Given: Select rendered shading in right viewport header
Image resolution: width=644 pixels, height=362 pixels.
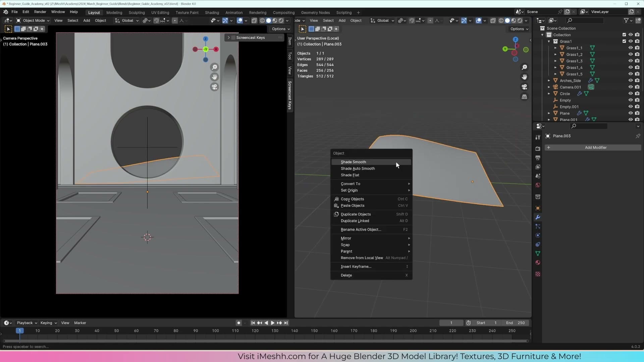Looking at the screenshot, I should click(520, 20).
